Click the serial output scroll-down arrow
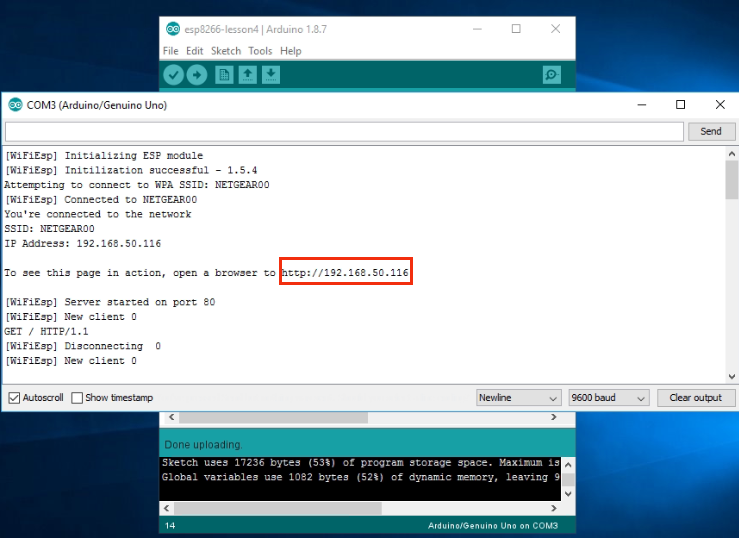 [x=731, y=376]
